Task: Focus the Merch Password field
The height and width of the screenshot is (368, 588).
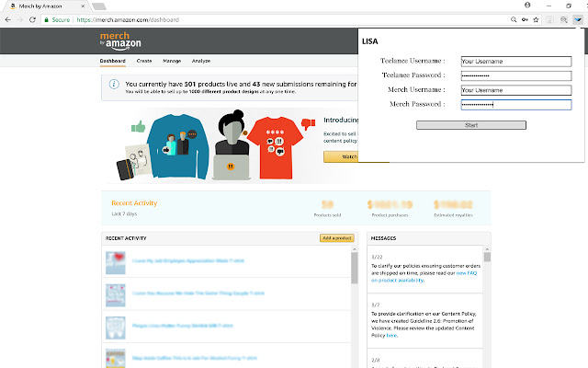Action: coord(516,104)
